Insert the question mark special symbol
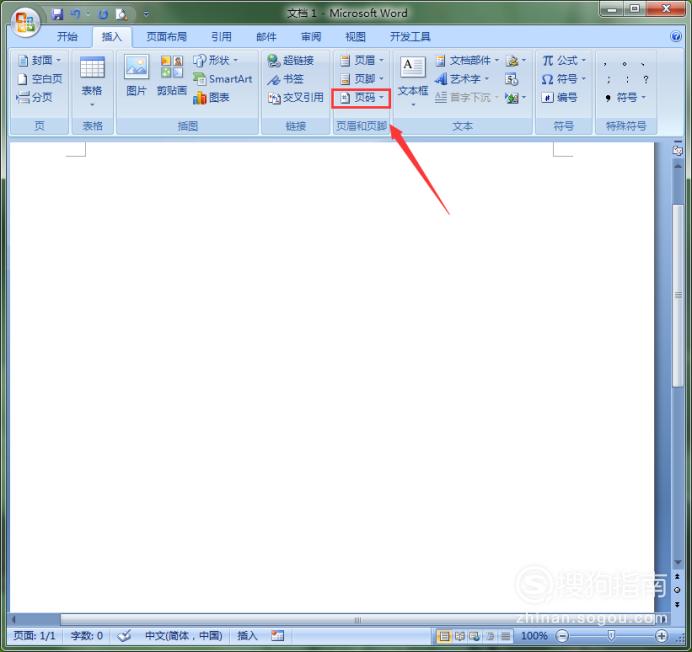692x652 pixels. 646,79
